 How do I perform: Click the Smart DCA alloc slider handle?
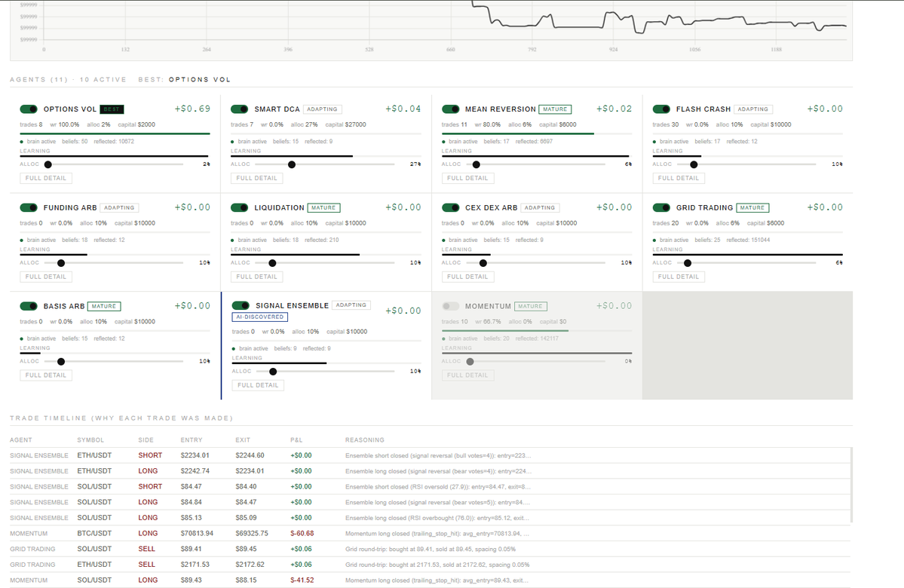click(292, 165)
